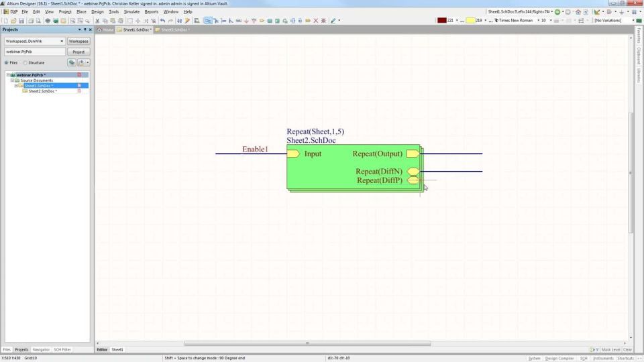Open the address bar Sheet1.SchDoc dropdown
Viewport: 644px width, 362px height.
tap(551, 12)
